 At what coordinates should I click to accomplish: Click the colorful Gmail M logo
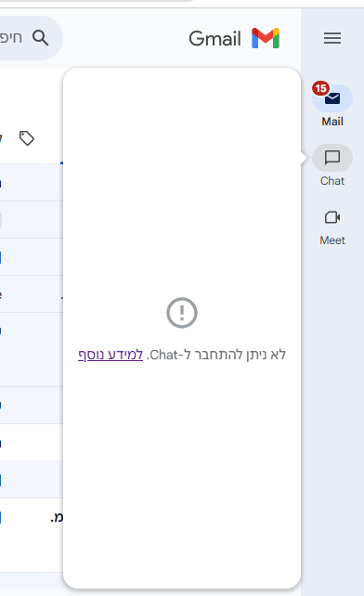click(x=266, y=38)
